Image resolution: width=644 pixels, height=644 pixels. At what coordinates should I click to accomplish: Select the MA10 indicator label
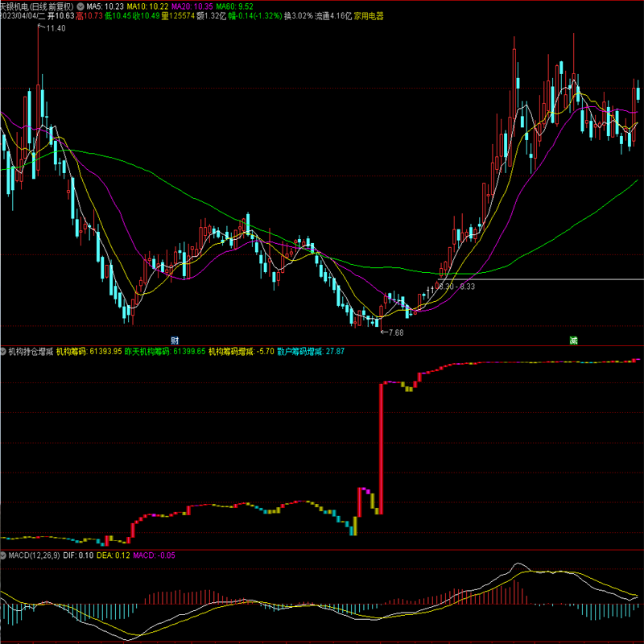148,5
